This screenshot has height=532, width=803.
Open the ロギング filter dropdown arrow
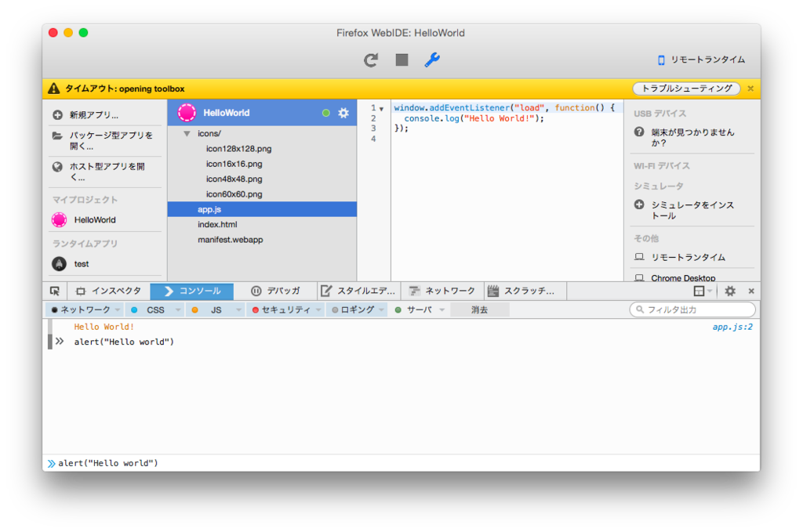pos(382,310)
